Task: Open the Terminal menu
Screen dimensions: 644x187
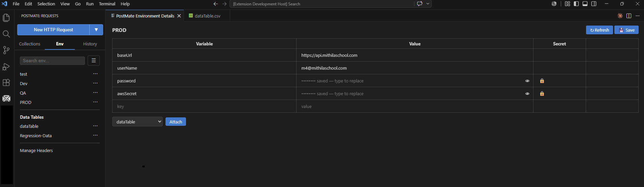Action: 107,4
